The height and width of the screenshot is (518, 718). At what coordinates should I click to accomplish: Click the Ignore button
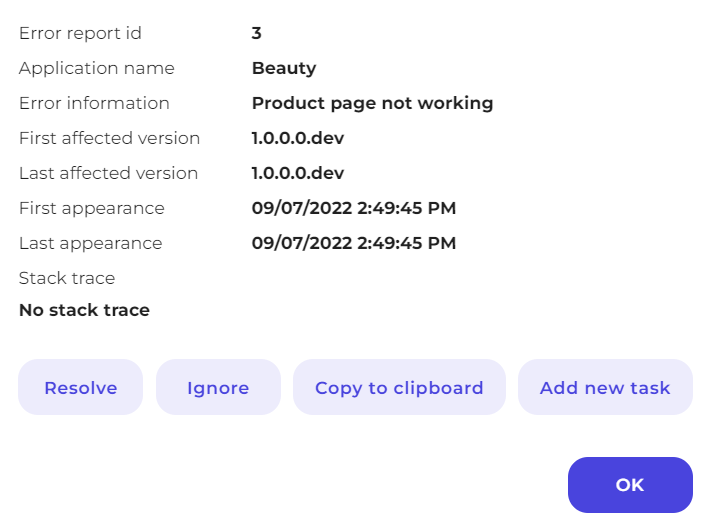[x=218, y=388]
